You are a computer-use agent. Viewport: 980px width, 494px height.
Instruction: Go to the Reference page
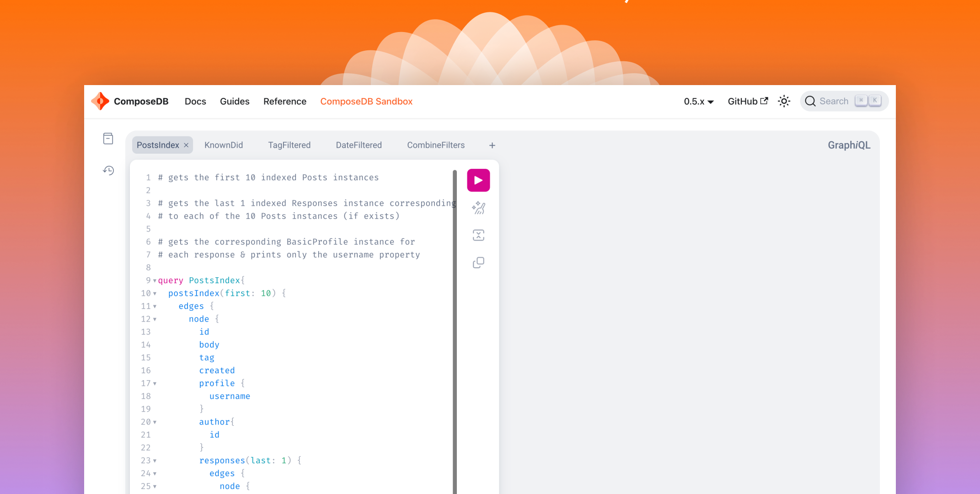(284, 101)
